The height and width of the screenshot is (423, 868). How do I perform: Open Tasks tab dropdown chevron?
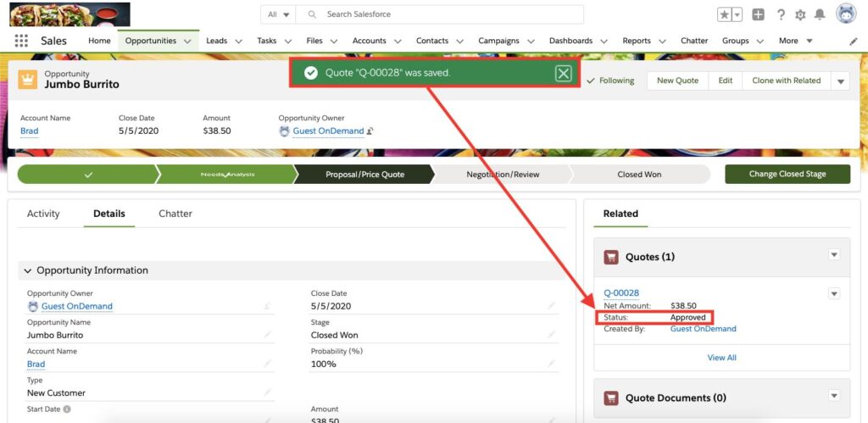coord(288,41)
